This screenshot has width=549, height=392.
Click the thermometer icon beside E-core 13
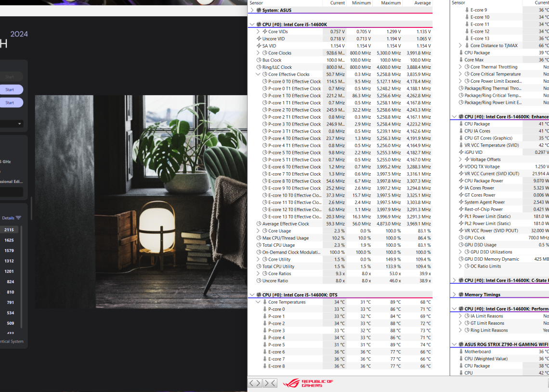coord(467,38)
